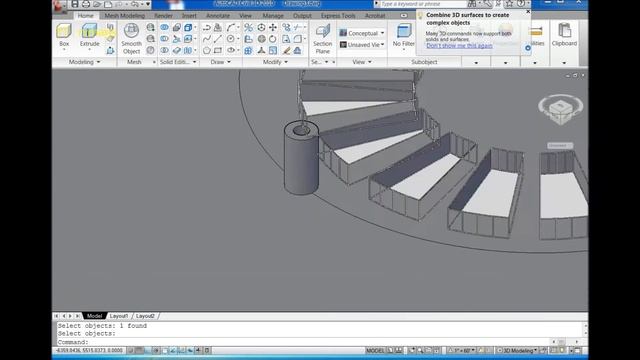Viewport: 640px width, 360px height.
Task: Switch to the Express Tools tab
Action: tap(338, 16)
